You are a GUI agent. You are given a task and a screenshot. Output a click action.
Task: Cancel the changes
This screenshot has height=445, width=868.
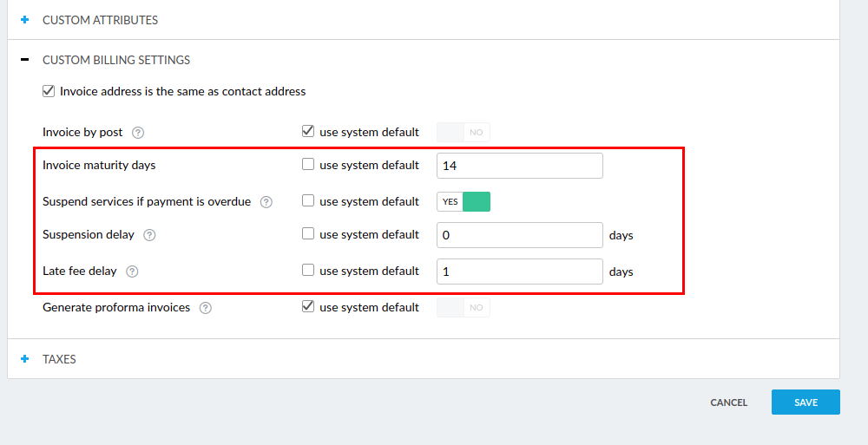(728, 402)
